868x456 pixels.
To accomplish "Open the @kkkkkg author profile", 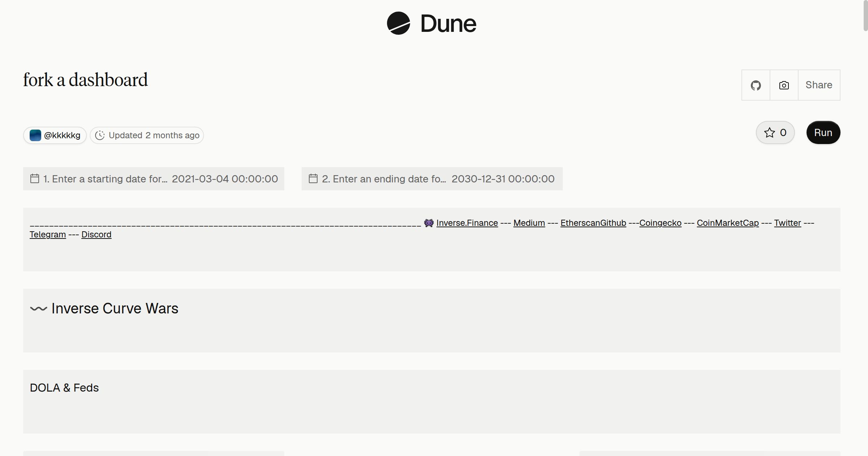I will 55,135.
